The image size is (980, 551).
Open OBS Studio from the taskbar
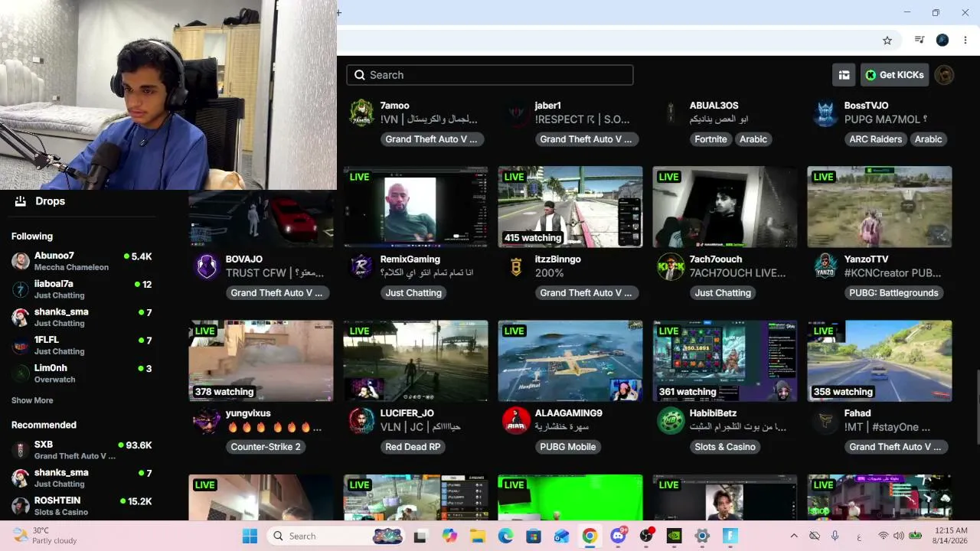pyautogui.click(x=646, y=536)
